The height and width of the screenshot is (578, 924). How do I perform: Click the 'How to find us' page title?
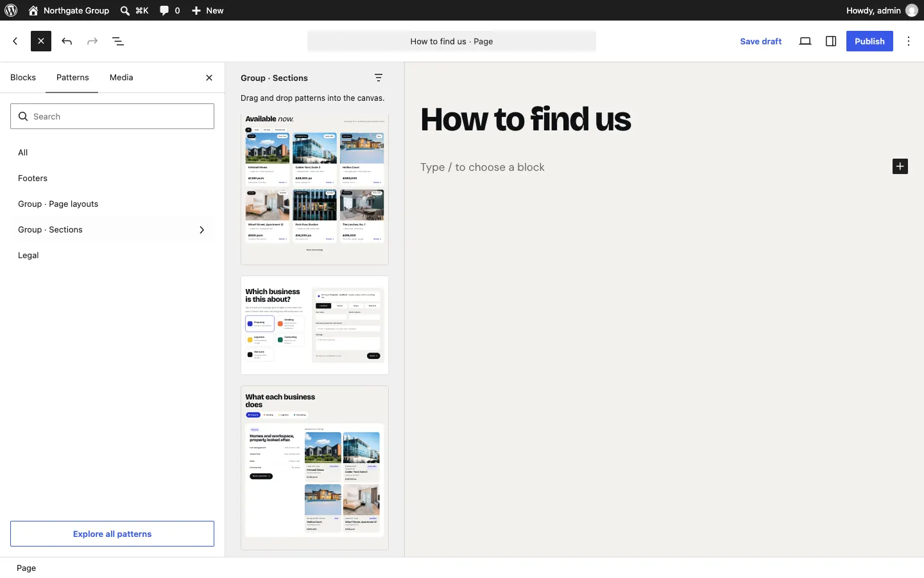coord(527,119)
